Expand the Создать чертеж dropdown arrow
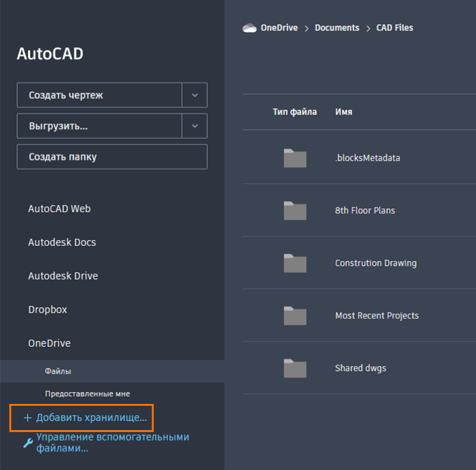This screenshot has width=476, height=470. tap(194, 95)
